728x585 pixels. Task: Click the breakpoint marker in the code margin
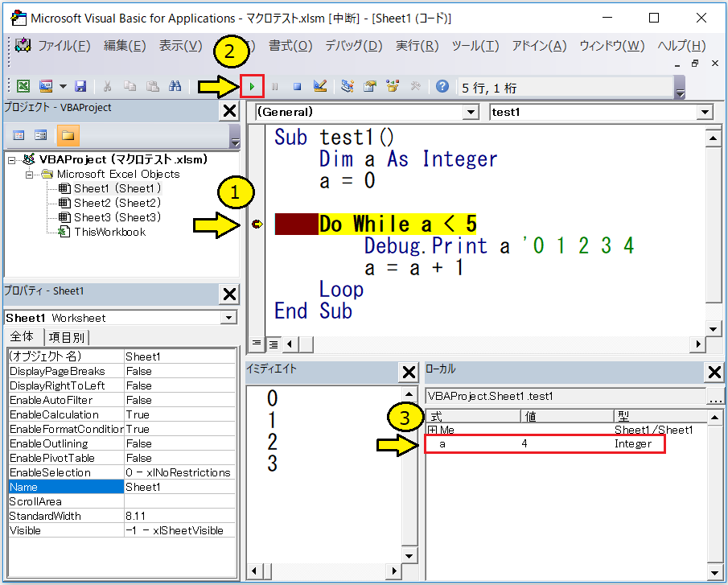coord(257,225)
